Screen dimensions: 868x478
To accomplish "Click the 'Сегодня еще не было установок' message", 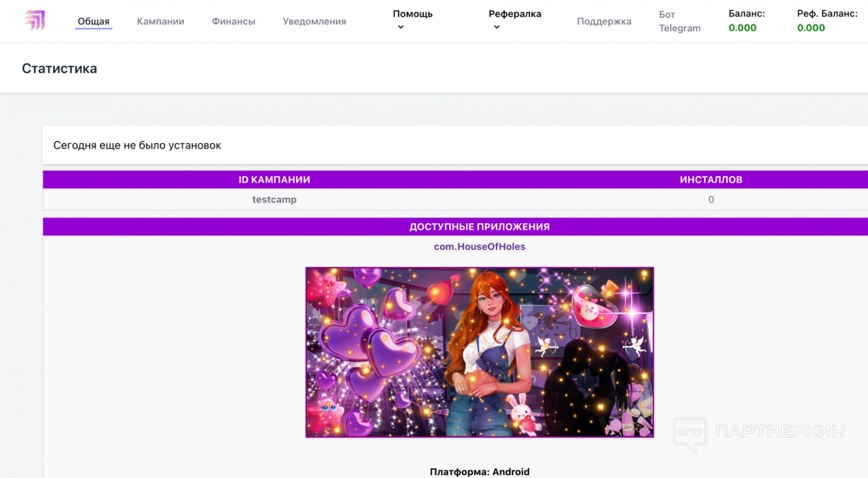I will tap(137, 145).
